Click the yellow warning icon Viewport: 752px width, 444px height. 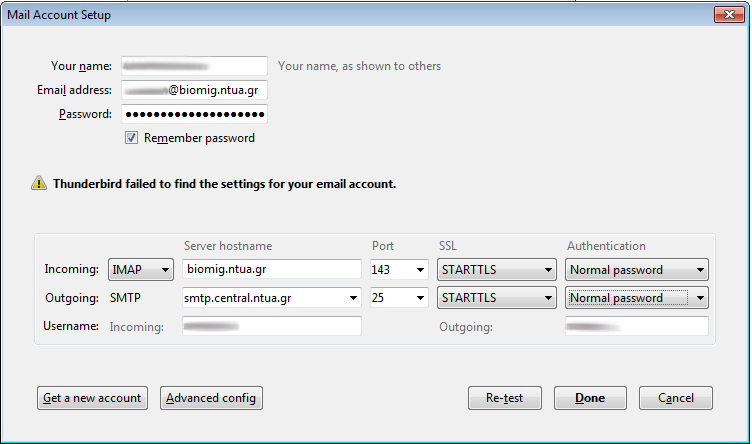pos(38,184)
